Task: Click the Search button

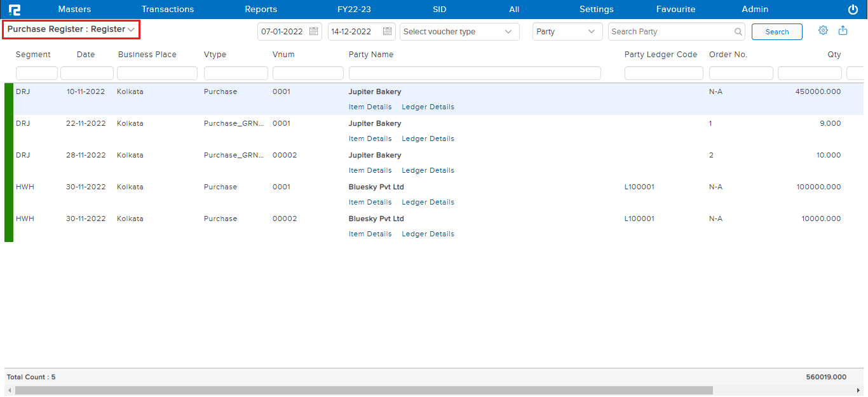Action: [776, 32]
